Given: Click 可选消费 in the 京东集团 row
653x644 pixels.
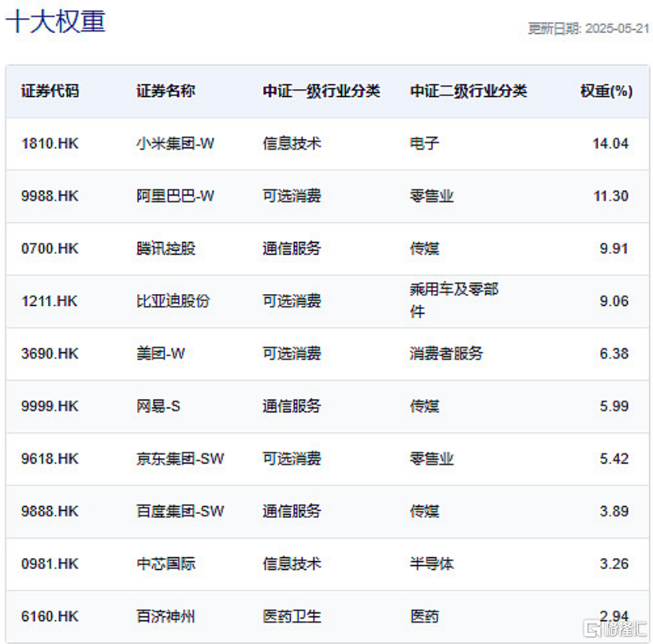Looking at the screenshot, I should [292, 459].
